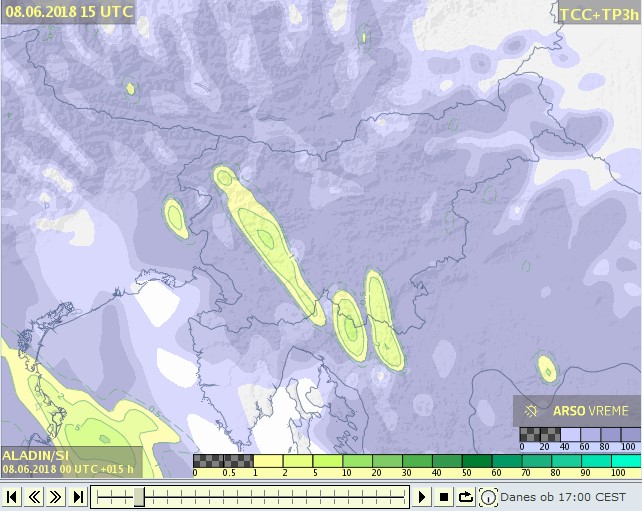Select the 80–100 cloud cover swatch

pos(611,434)
